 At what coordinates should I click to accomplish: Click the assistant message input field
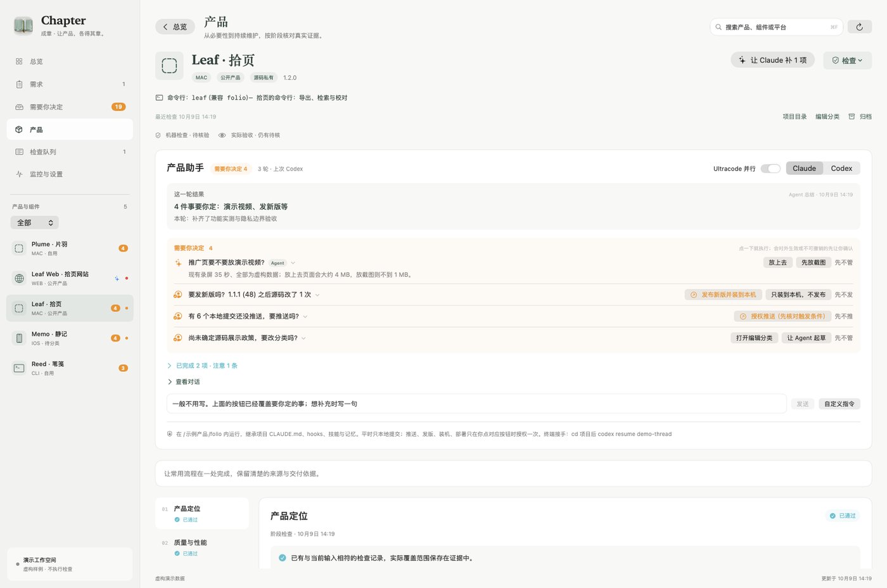(476, 404)
